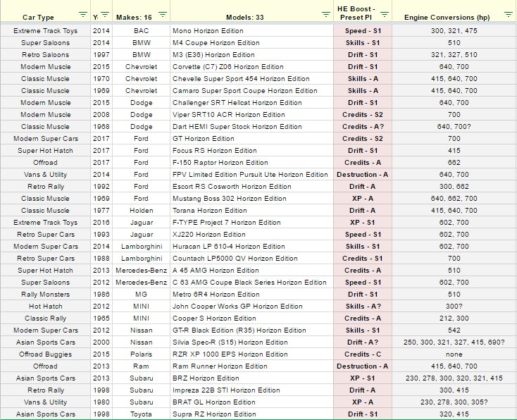This screenshot has width=517, height=420.
Task: Click Challenger SRT Hellcat Horizon Edition cell
Action: click(251, 103)
